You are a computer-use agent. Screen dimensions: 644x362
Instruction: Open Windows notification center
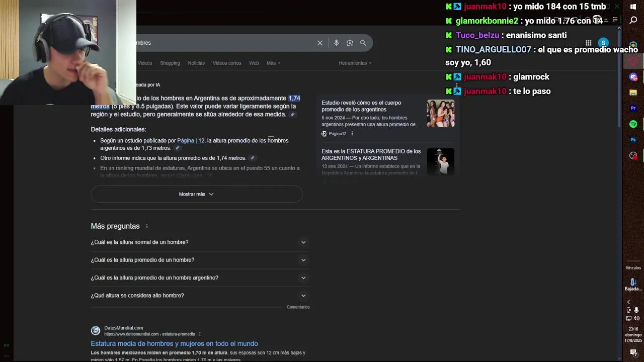633,352
